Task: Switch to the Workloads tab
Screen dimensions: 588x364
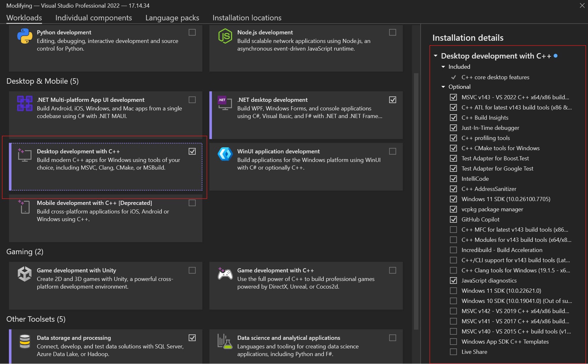Action: tap(24, 18)
